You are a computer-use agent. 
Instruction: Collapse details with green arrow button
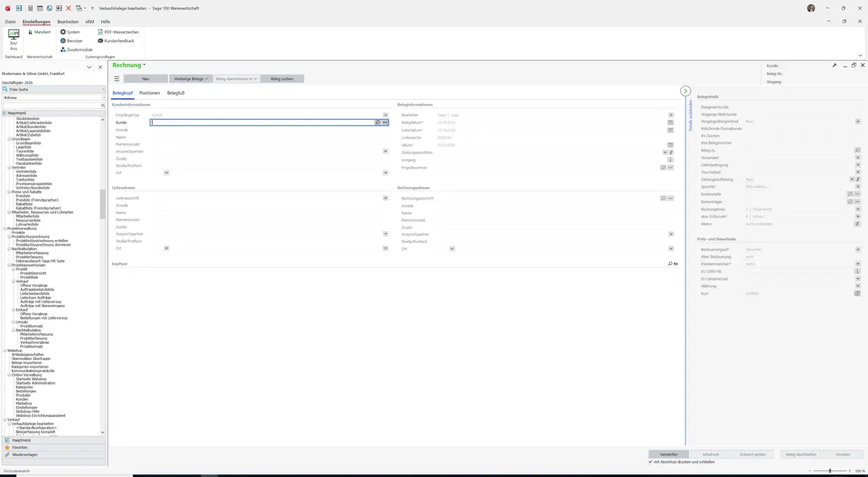(x=685, y=91)
